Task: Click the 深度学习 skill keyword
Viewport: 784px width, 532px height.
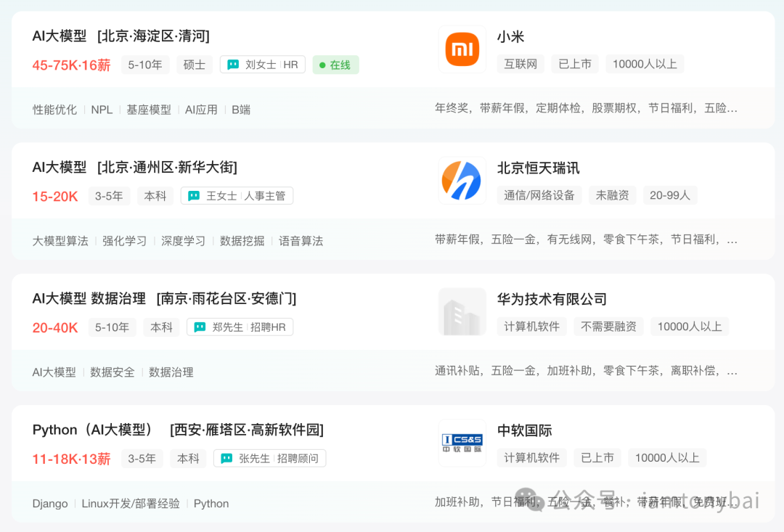Action: click(183, 241)
